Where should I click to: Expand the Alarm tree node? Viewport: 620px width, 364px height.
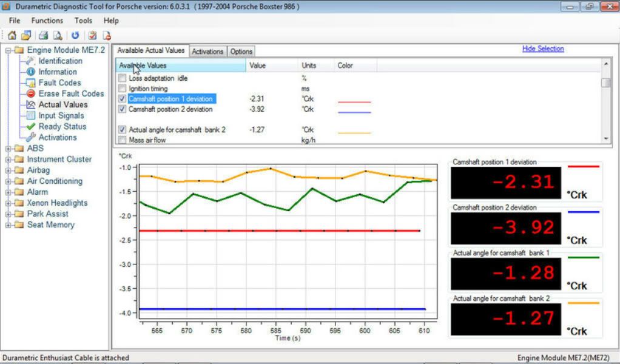(8, 192)
